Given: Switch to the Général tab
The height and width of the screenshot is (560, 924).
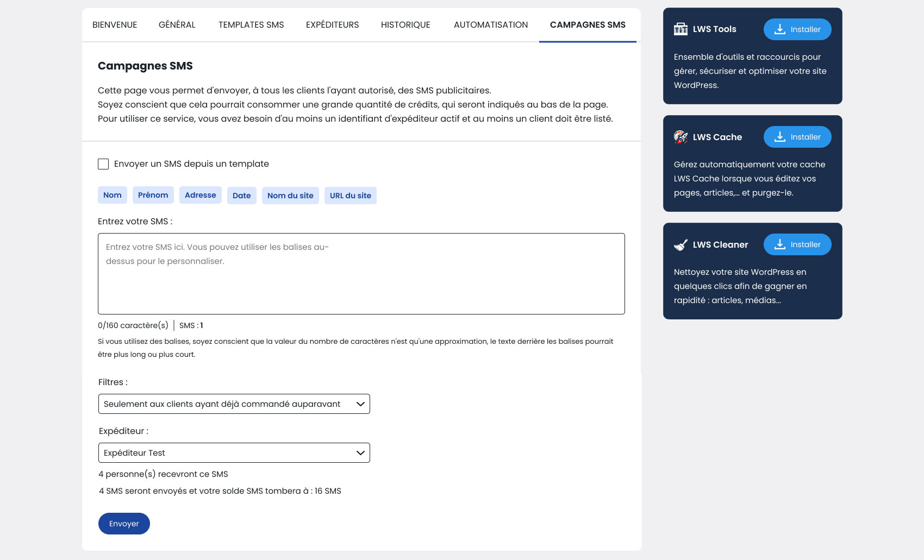Looking at the screenshot, I should tap(177, 25).
